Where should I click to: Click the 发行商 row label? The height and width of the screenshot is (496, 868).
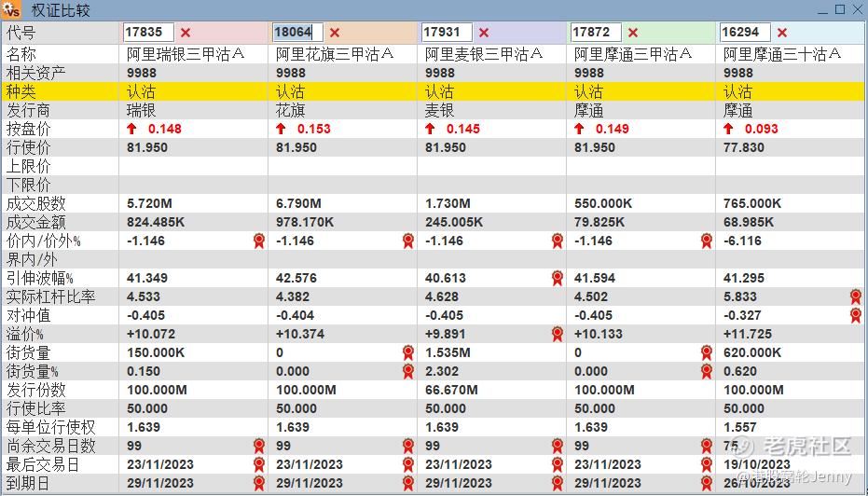point(28,110)
